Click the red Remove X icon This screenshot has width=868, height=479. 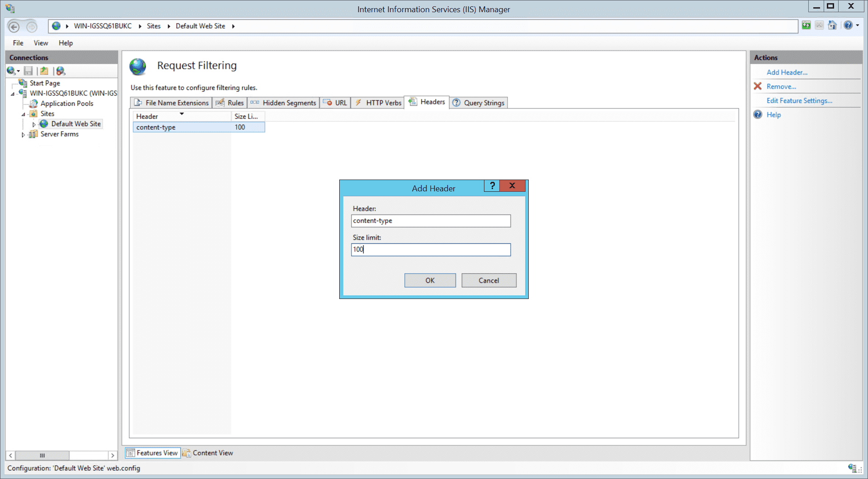[758, 86]
